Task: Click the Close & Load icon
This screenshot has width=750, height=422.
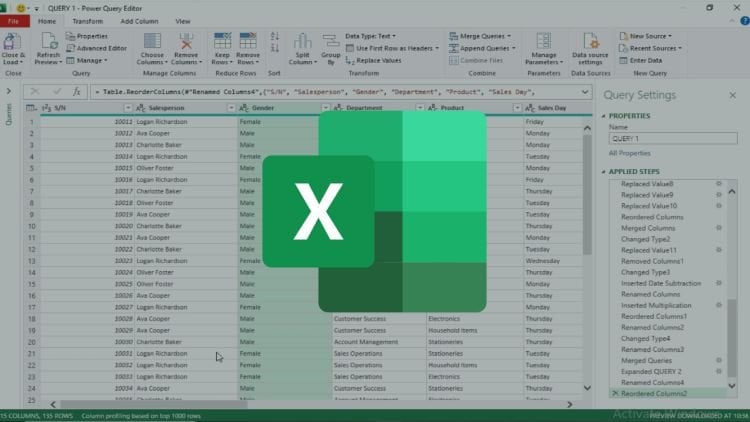Action: [13, 43]
